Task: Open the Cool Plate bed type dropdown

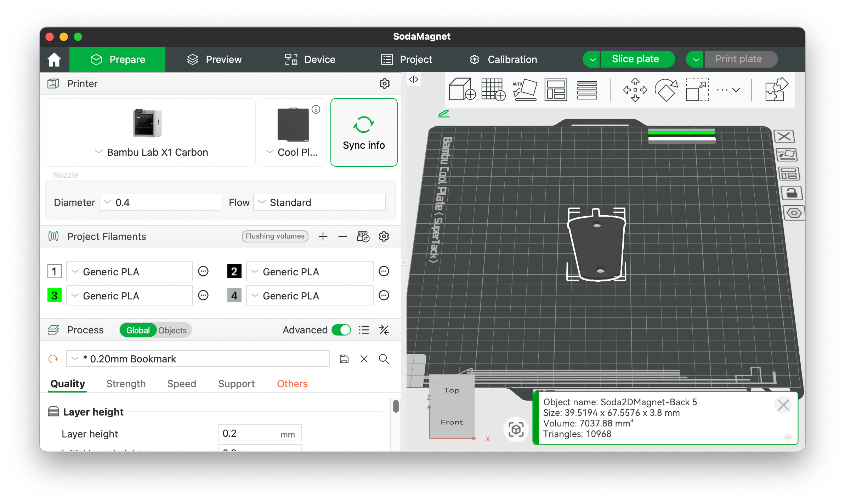Action: [293, 132]
